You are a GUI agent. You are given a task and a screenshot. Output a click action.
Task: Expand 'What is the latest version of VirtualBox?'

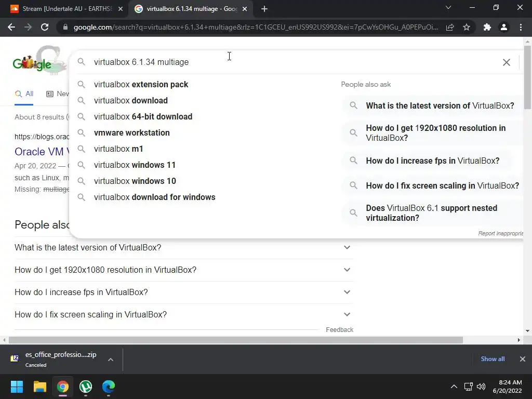coord(183,248)
